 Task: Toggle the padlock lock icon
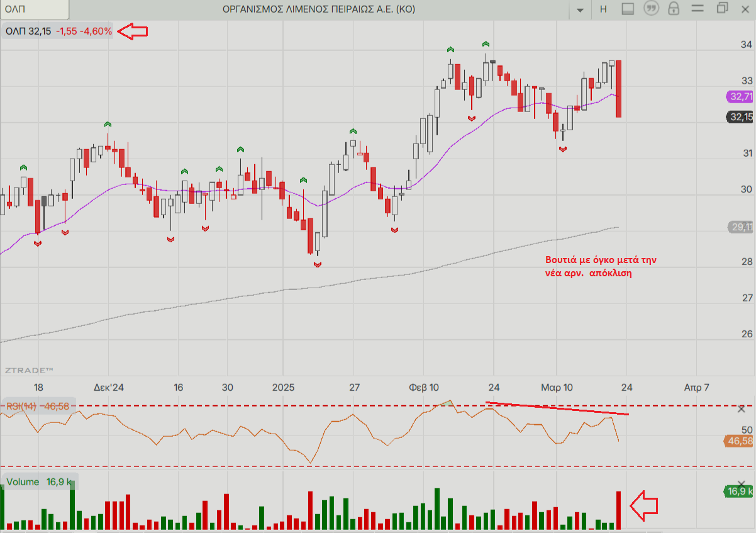pyautogui.click(x=674, y=9)
